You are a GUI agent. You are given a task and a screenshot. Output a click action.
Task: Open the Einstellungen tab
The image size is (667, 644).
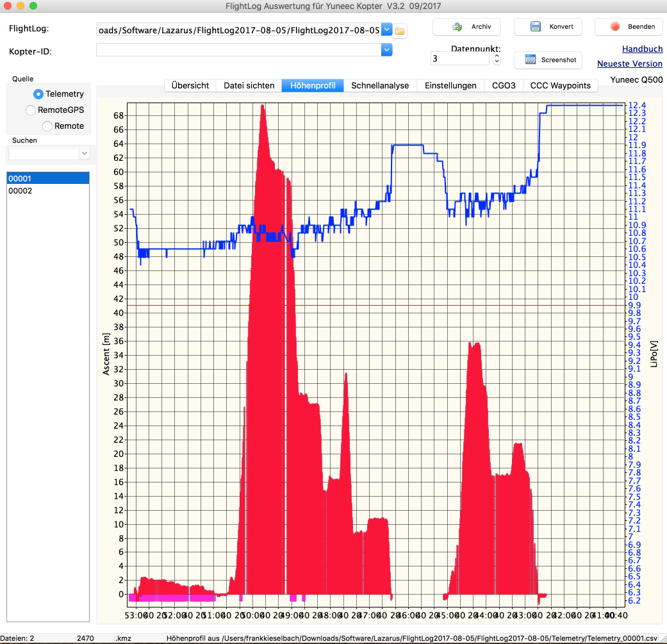(x=450, y=85)
